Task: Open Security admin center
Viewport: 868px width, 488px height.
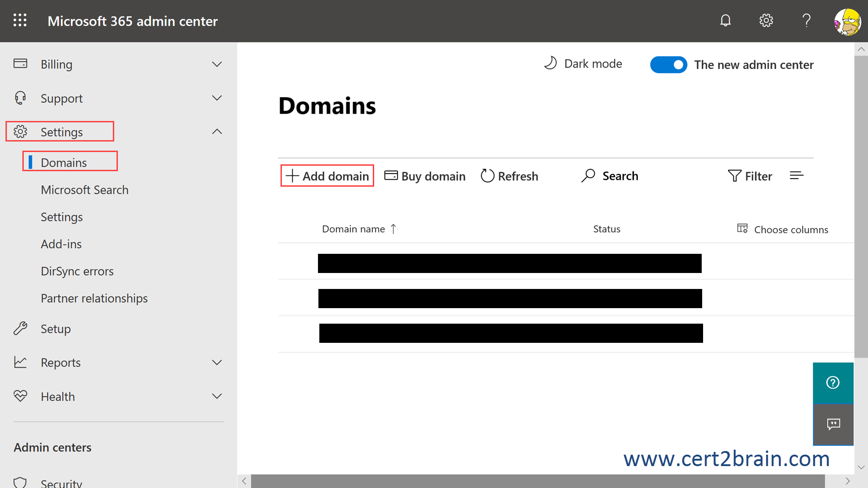Action: pyautogui.click(x=61, y=483)
